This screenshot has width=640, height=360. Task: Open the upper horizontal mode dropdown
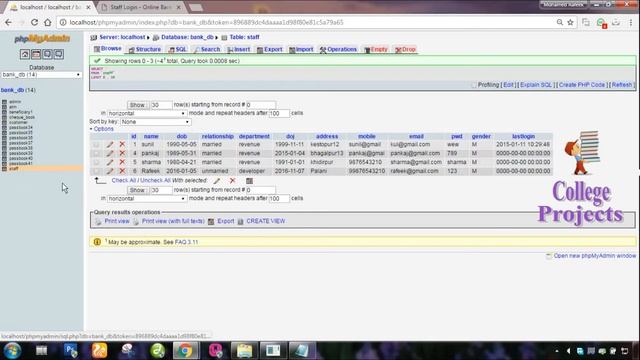(147, 113)
